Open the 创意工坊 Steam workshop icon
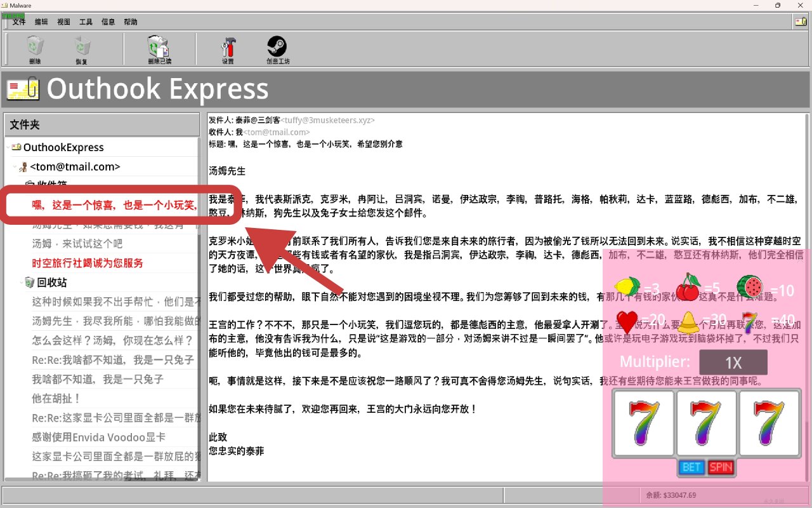812x508 pixels. click(x=277, y=46)
